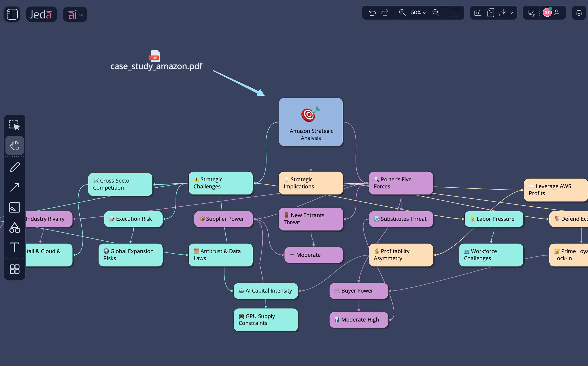This screenshot has height=366, width=588.
Task: Select the GPU Supply Constraints node
Action: [x=266, y=320]
